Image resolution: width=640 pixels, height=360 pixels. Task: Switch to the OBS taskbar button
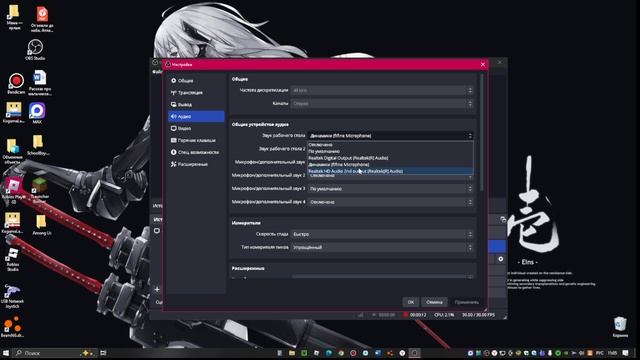414,353
